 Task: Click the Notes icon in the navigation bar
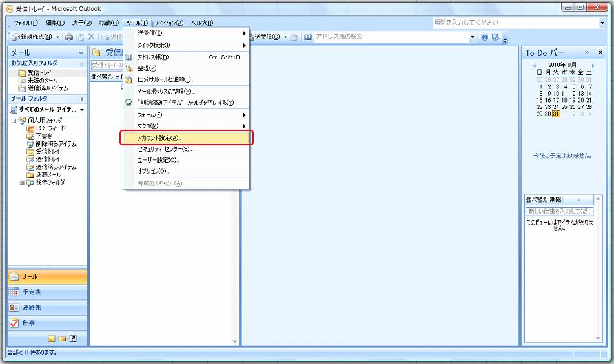tap(52, 339)
